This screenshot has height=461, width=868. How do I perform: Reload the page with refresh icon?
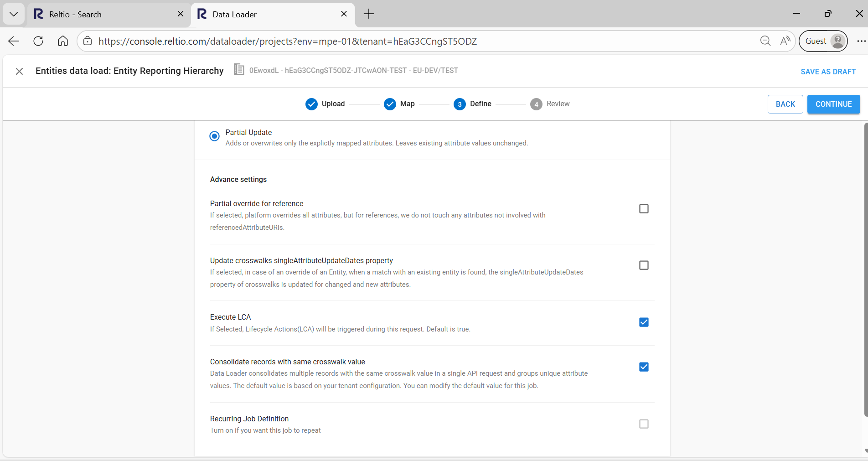click(38, 41)
